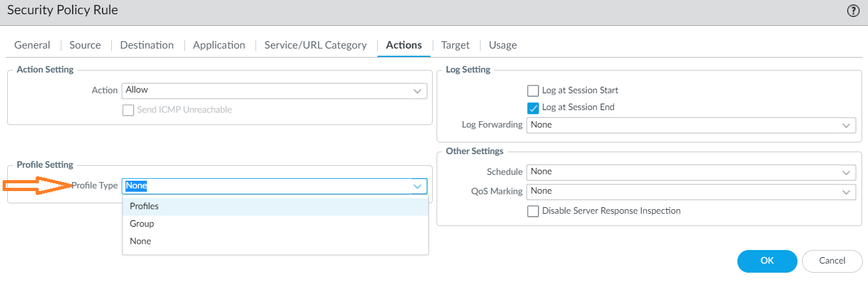This screenshot has width=868, height=296.
Task: Select Profiles from the dropdown list
Action: 144,206
